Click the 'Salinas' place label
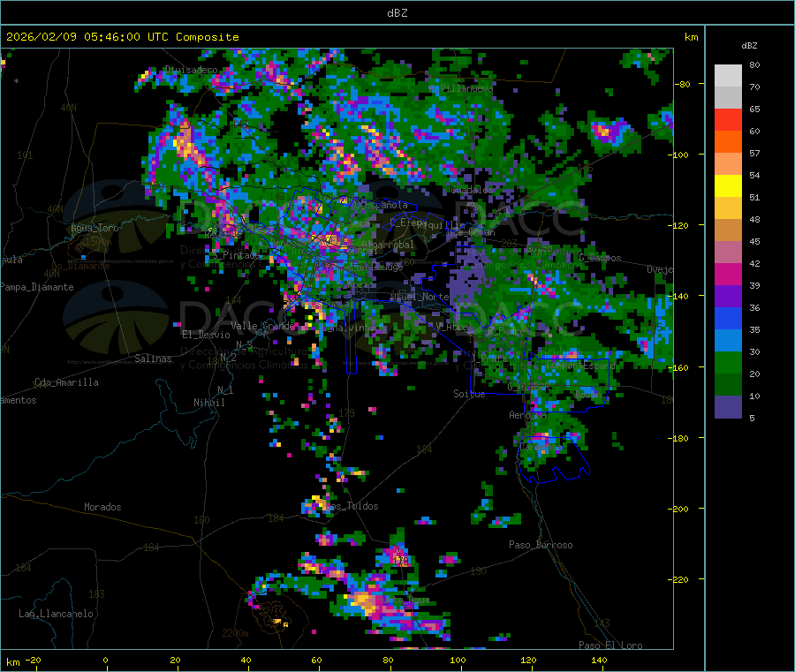795x672 pixels. [153, 359]
